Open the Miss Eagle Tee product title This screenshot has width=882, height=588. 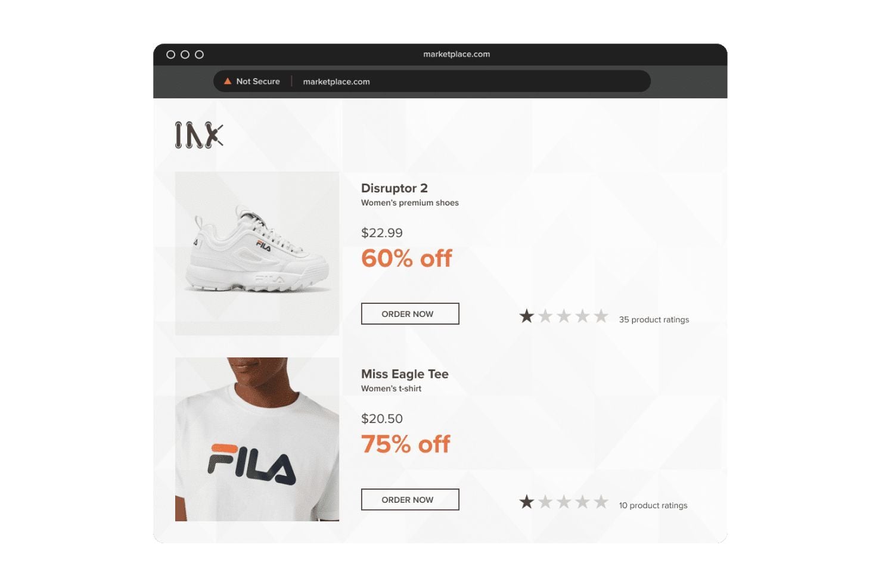tap(405, 374)
